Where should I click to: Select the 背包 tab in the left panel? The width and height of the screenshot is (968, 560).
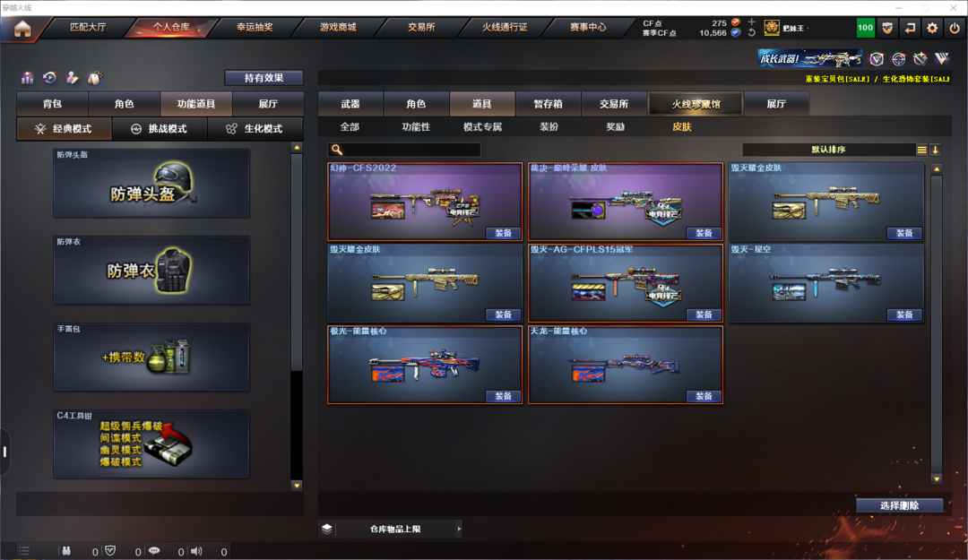(x=53, y=104)
